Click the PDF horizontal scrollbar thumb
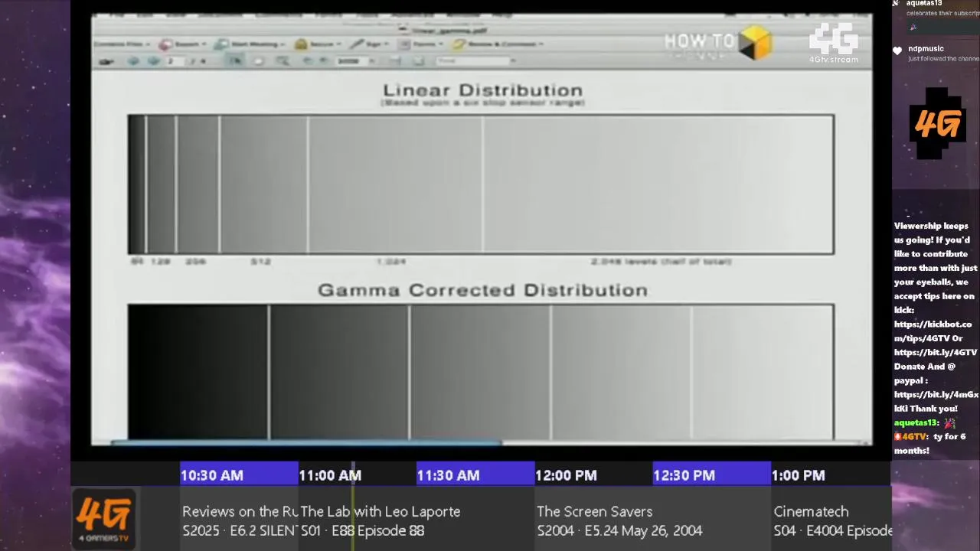 pyautogui.click(x=306, y=442)
